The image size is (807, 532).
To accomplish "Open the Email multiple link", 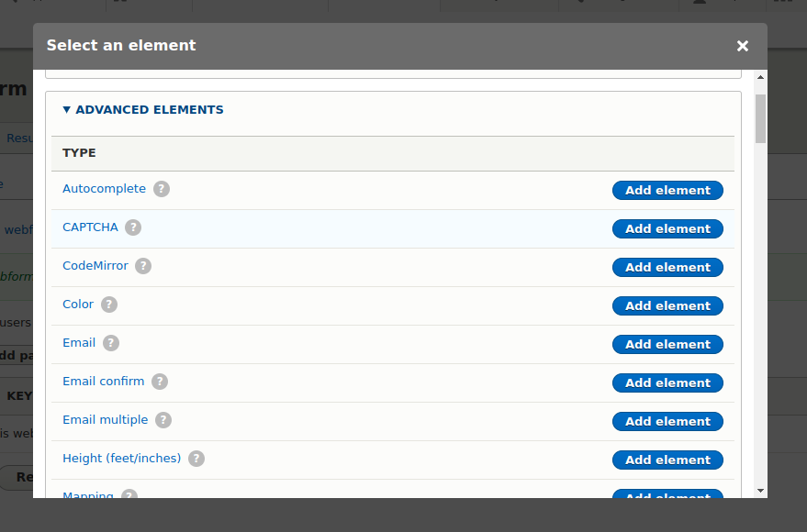I will coord(105,420).
